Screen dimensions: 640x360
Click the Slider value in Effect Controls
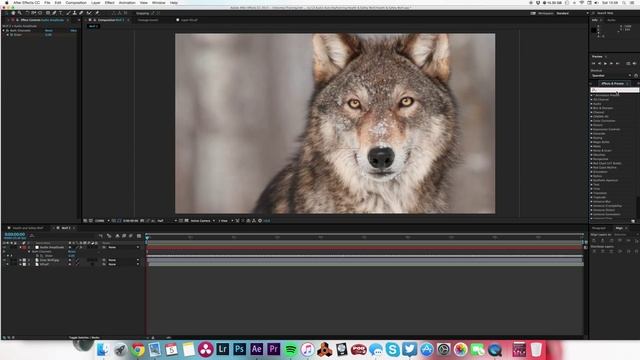pyautogui.click(x=49, y=35)
